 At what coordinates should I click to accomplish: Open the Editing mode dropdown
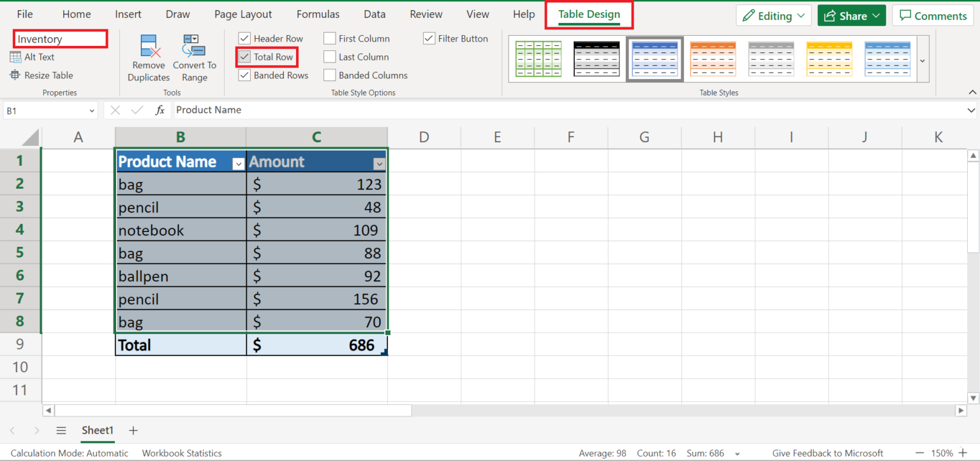(773, 15)
